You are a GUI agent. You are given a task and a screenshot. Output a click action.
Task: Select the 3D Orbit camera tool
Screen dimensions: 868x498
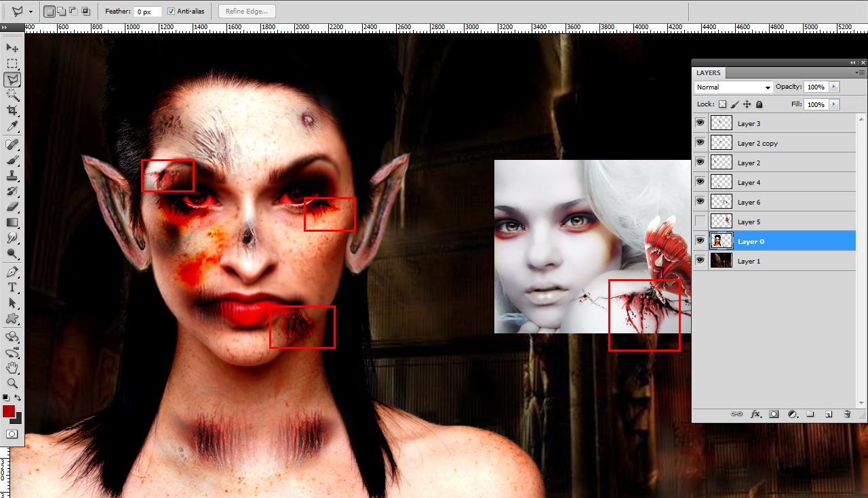12,352
